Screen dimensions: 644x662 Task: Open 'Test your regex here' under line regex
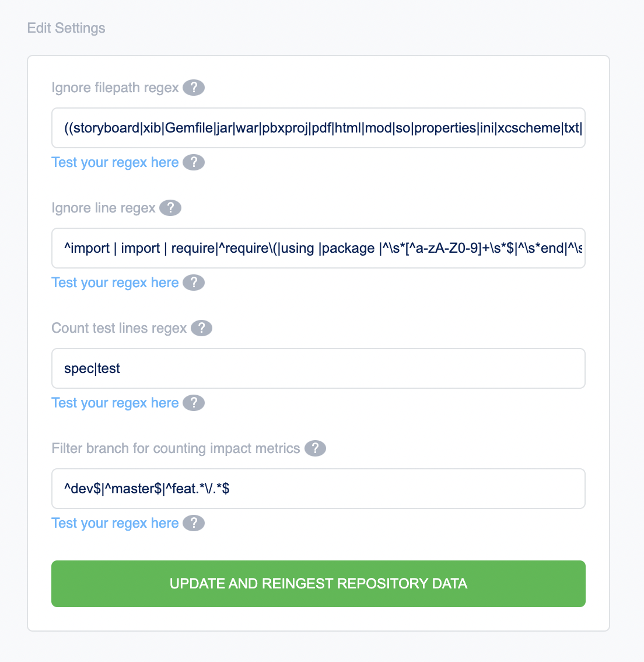click(115, 283)
